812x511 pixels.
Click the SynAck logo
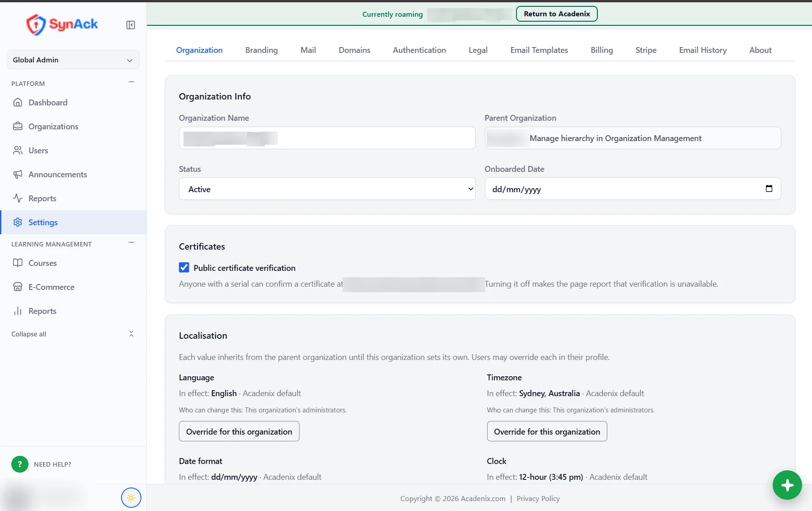coord(62,24)
